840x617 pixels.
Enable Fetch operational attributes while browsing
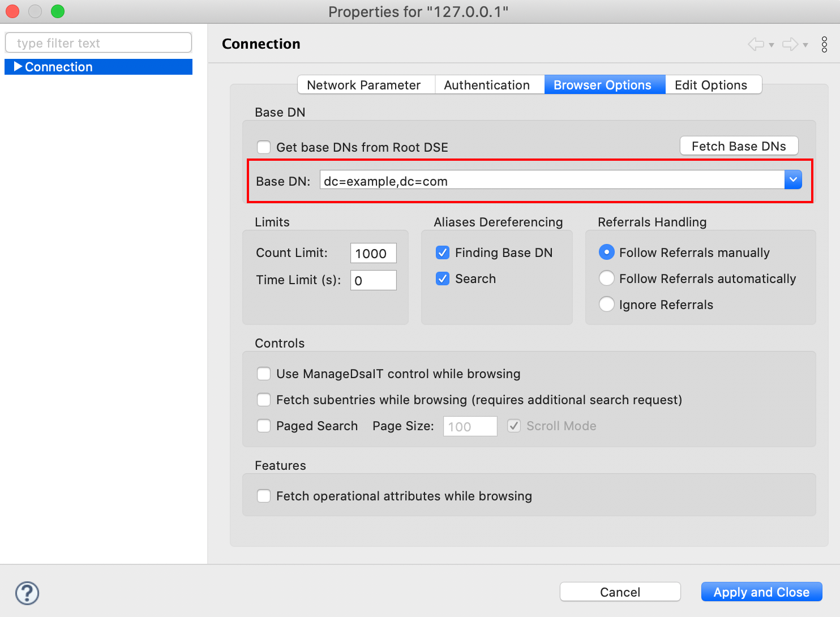264,496
